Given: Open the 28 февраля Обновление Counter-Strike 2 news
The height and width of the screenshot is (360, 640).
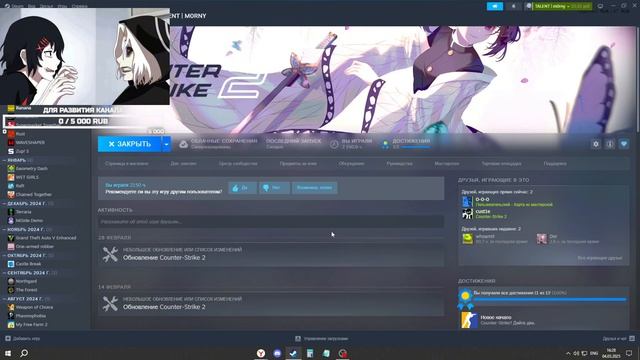Looking at the screenshot, I should pos(271,255).
